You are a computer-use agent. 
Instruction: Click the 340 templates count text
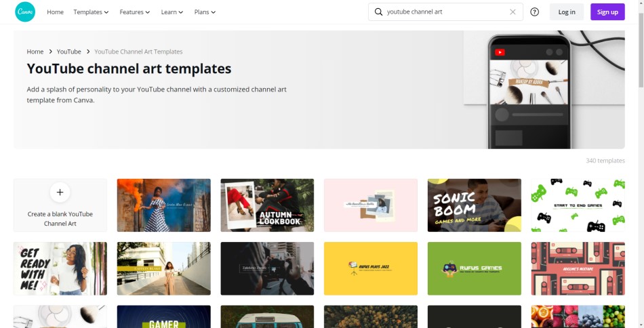[x=605, y=161]
